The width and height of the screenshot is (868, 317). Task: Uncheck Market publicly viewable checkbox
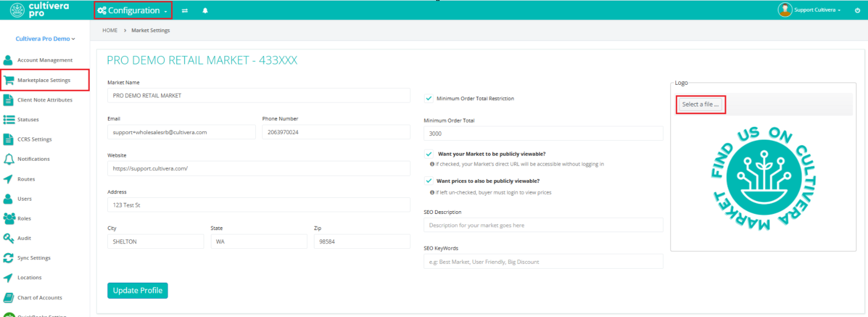[x=428, y=154]
